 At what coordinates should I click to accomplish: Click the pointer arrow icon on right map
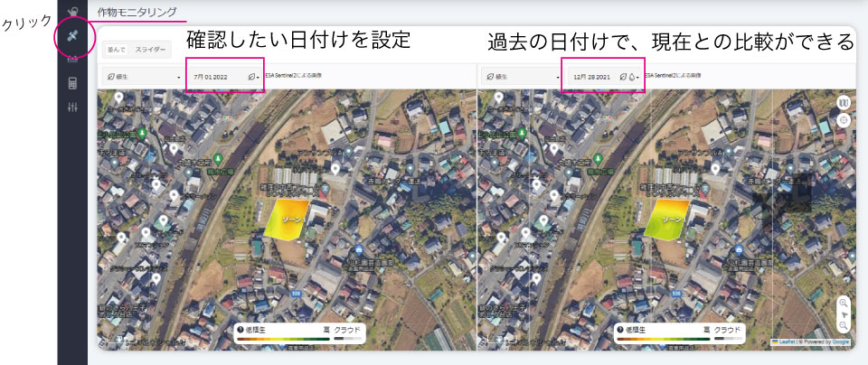(x=844, y=314)
